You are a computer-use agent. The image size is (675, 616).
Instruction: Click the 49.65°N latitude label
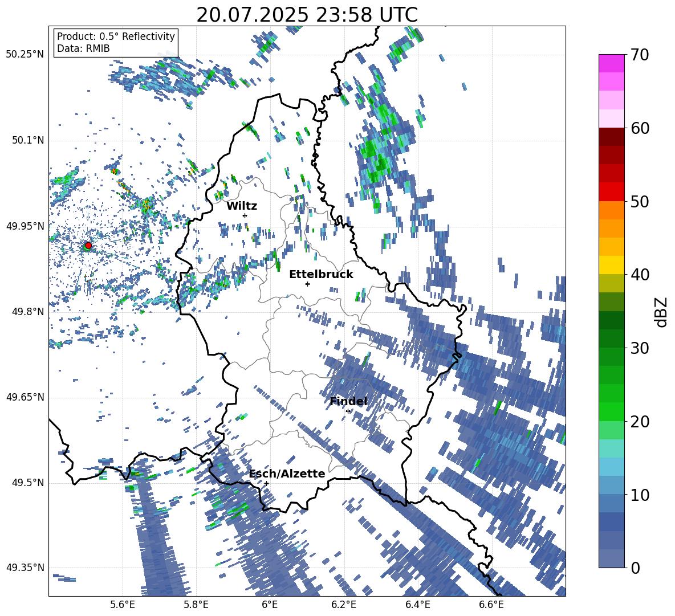tap(25, 397)
